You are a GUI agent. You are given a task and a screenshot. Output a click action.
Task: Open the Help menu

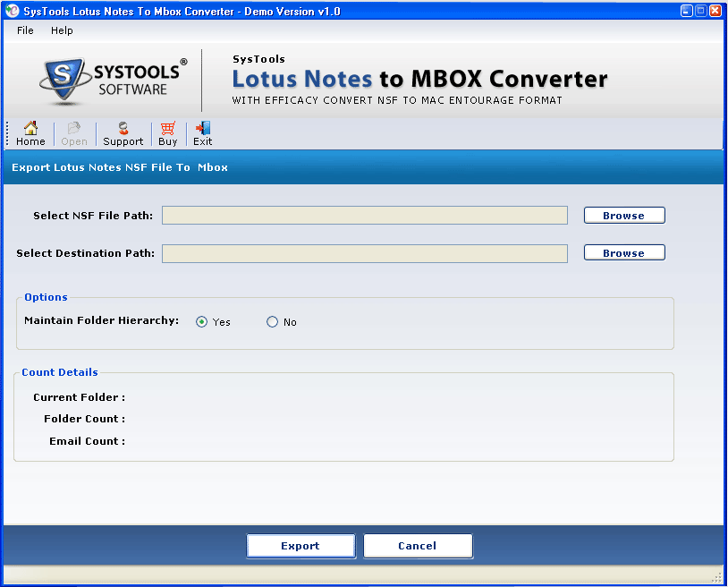(62, 30)
